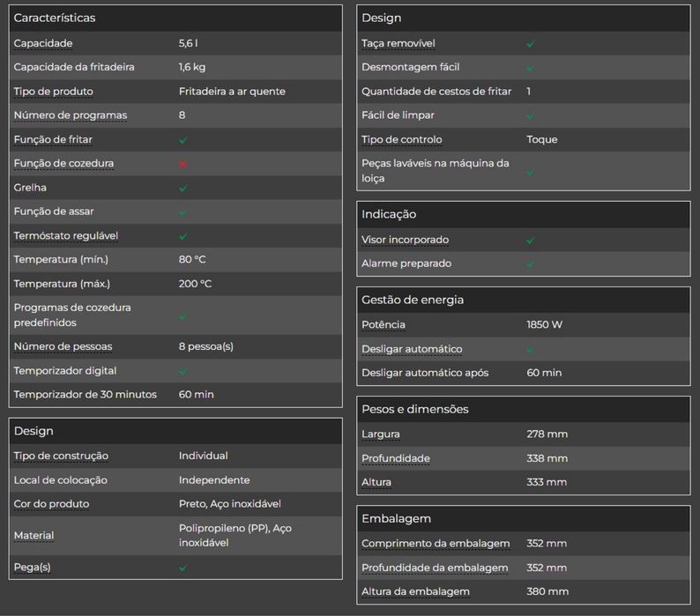Click the Alarme preparado check icon
Viewport: 700px width, 616px height.
tap(531, 263)
